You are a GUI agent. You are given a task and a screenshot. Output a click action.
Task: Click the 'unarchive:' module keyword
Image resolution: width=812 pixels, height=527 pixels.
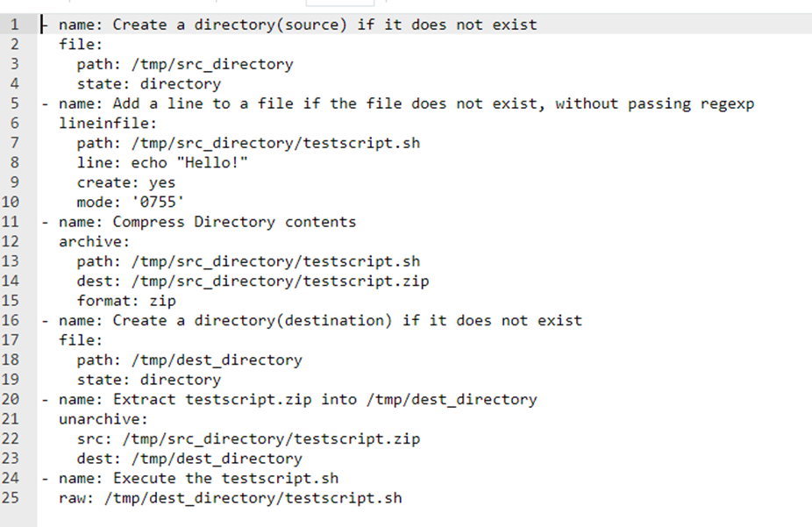click(103, 419)
